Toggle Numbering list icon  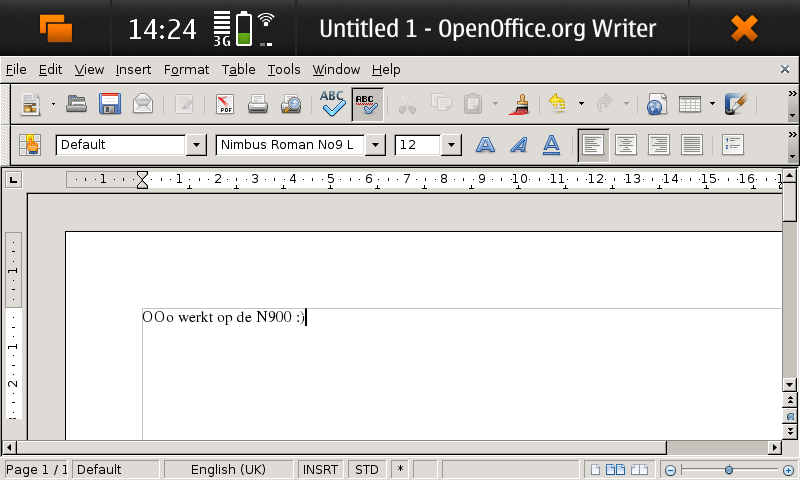pos(733,145)
